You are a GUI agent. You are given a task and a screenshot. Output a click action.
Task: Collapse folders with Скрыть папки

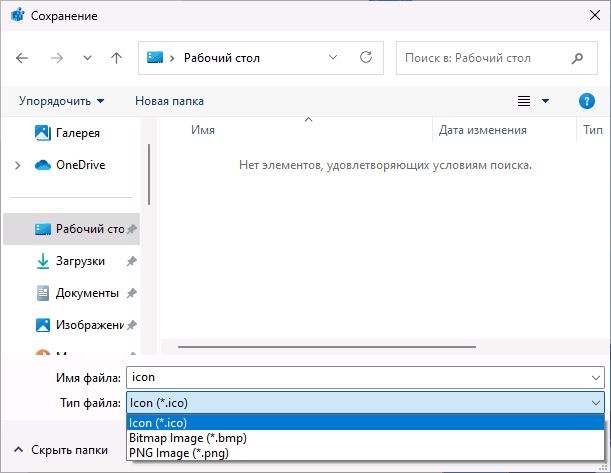[61, 450]
